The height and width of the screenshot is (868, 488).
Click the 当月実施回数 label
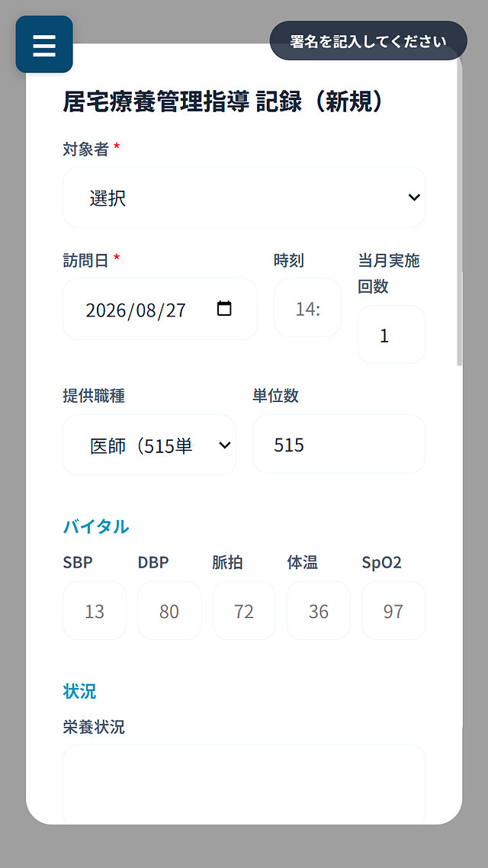pyautogui.click(x=389, y=274)
